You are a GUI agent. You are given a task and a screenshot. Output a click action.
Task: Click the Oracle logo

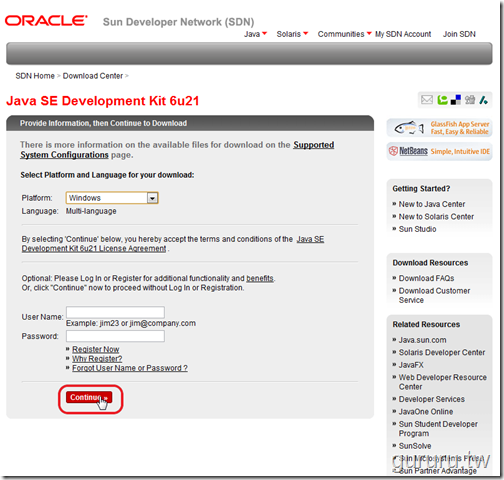point(46,21)
